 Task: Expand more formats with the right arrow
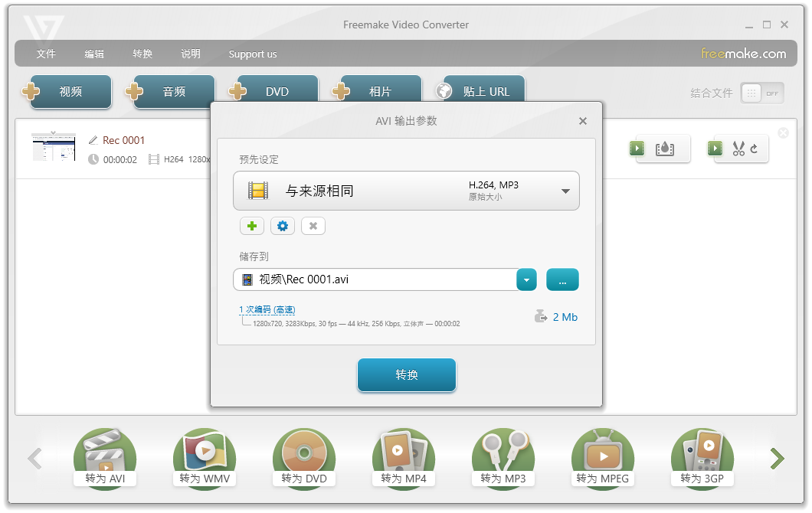(x=777, y=458)
